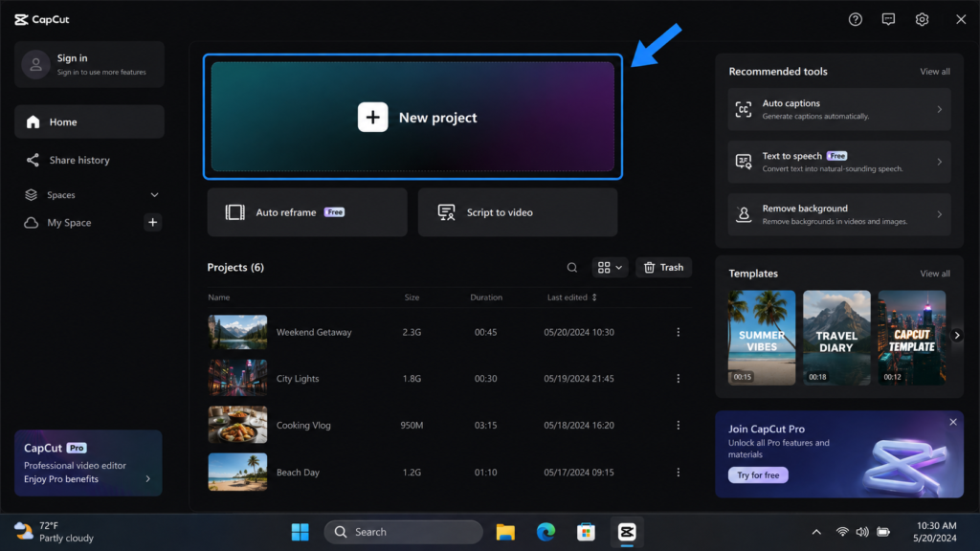Open the Windows Start button

pyautogui.click(x=300, y=532)
